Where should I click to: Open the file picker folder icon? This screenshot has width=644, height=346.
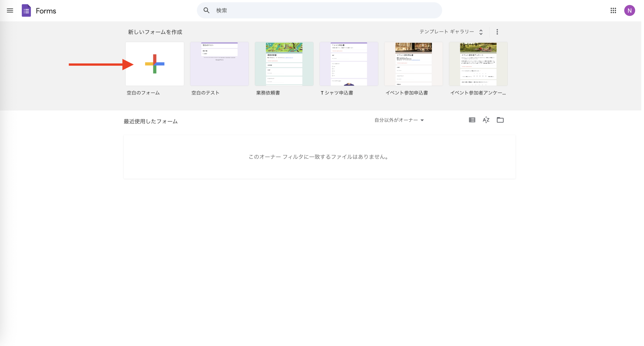[x=500, y=120]
